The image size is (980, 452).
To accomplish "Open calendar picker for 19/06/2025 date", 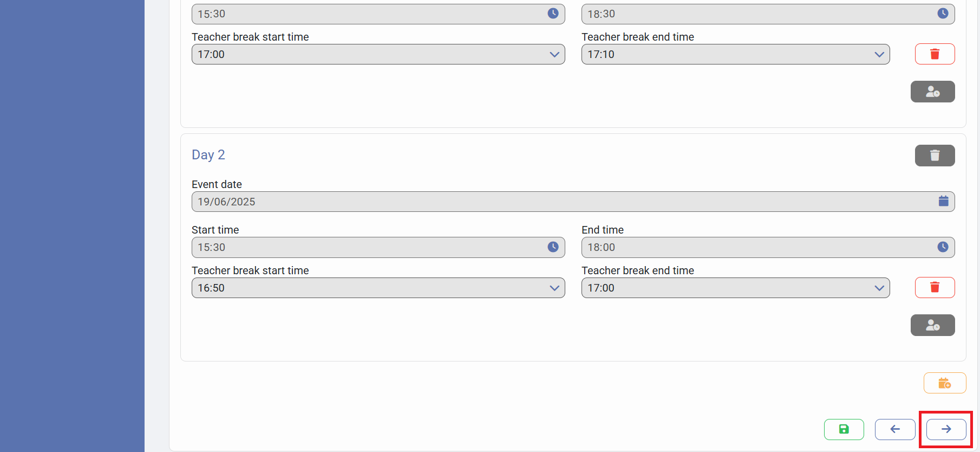I will coord(943,201).
